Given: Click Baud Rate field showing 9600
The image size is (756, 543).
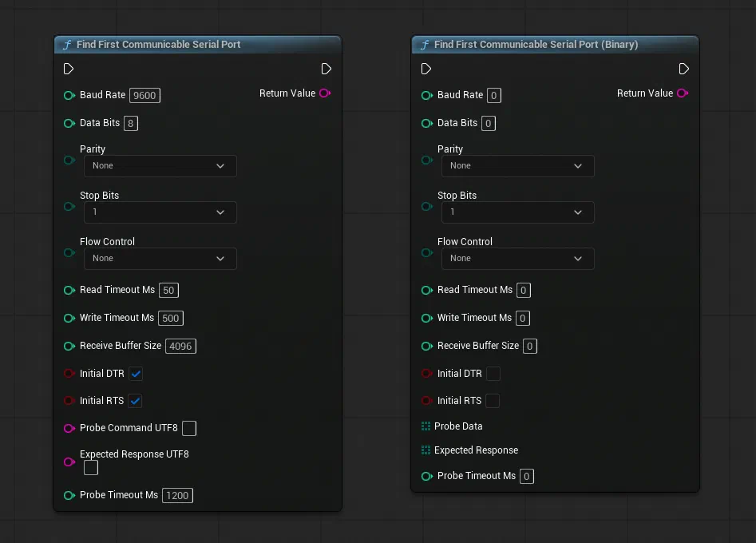Looking at the screenshot, I should 144,96.
